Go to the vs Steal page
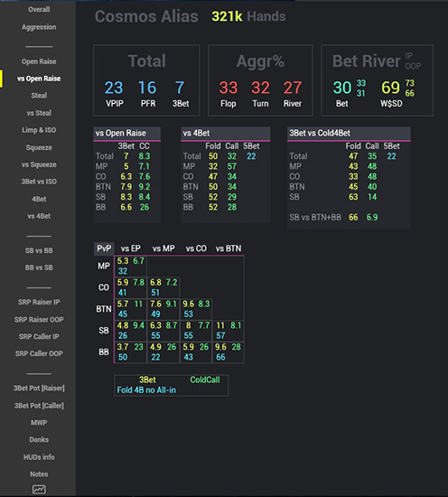This screenshot has width=448, height=497. click(39, 113)
